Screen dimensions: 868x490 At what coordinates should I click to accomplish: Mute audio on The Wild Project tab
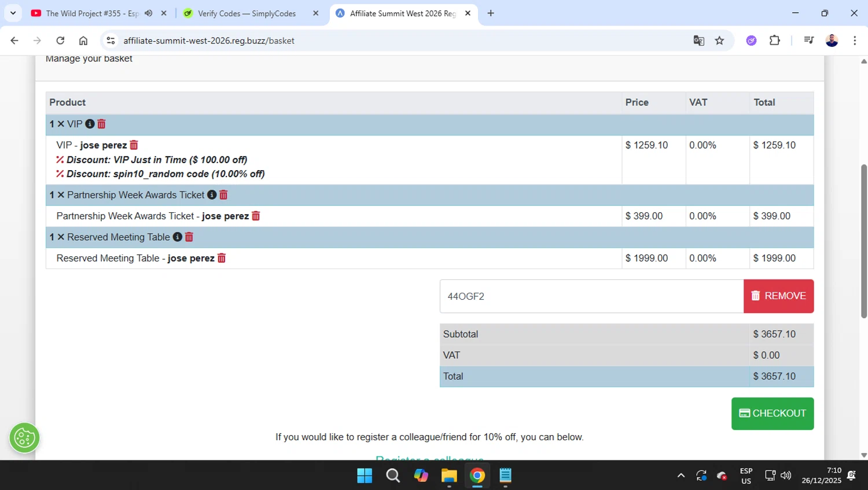[x=149, y=13]
